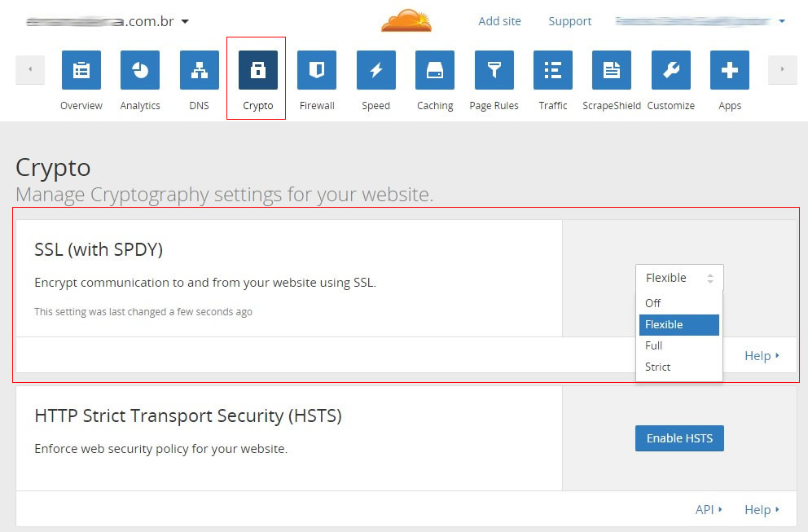Open the Analytics pie chart icon
Viewport: 808px width, 532px height.
[140, 70]
